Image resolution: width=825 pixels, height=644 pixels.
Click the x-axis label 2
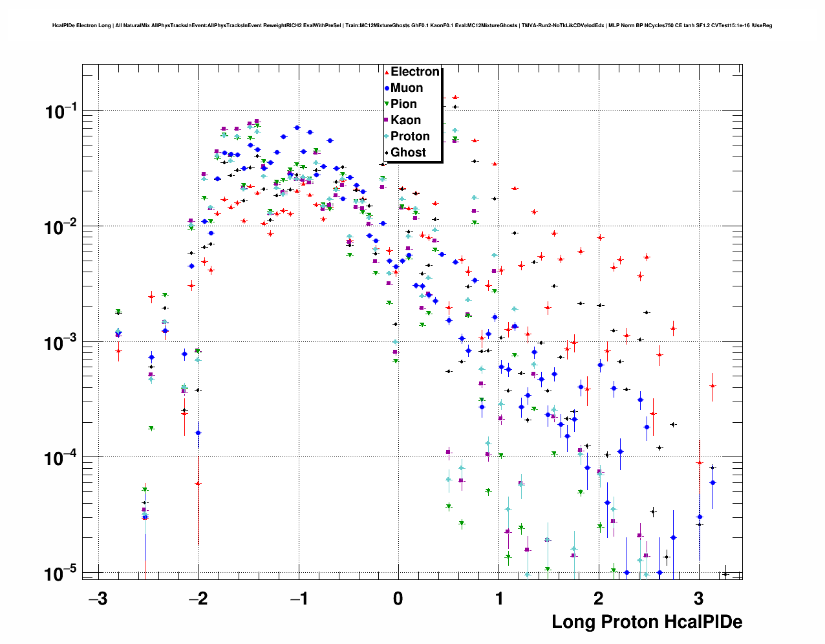coord(599,598)
